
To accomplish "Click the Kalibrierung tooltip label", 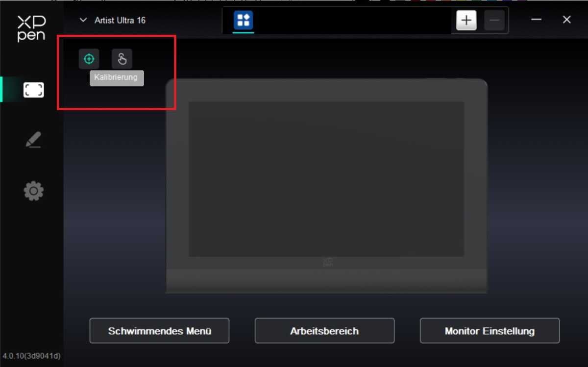I will (117, 78).
